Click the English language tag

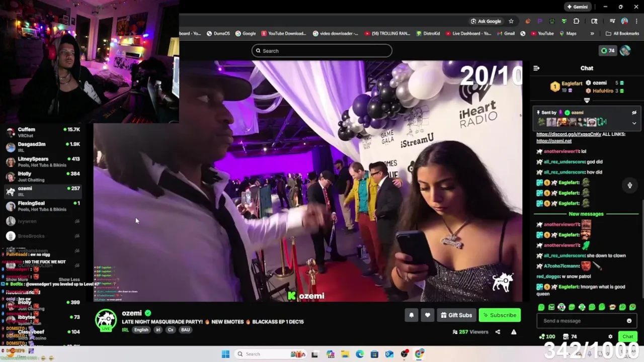pyautogui.click(x=141, y=330)
